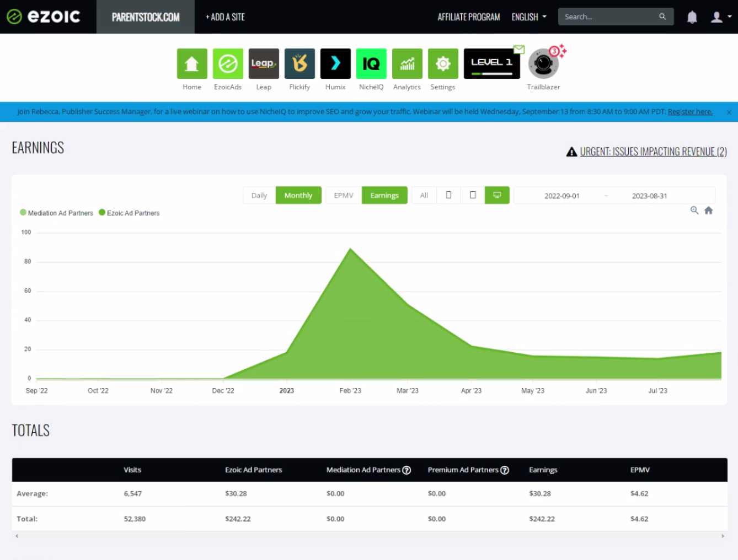Open start date 2022-09-01 picker
This screenshot has height=560, width=738.
pos(561,196)
